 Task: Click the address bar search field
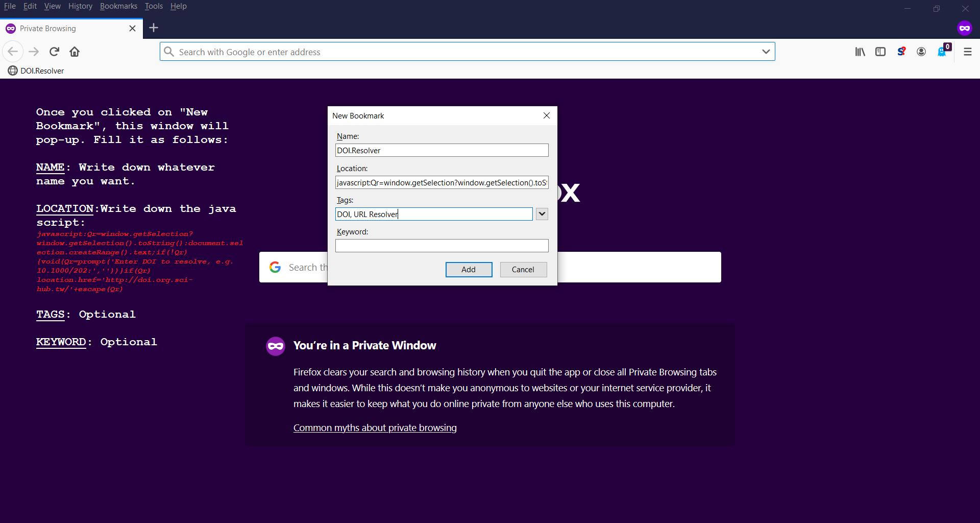[x=467, y=52]
